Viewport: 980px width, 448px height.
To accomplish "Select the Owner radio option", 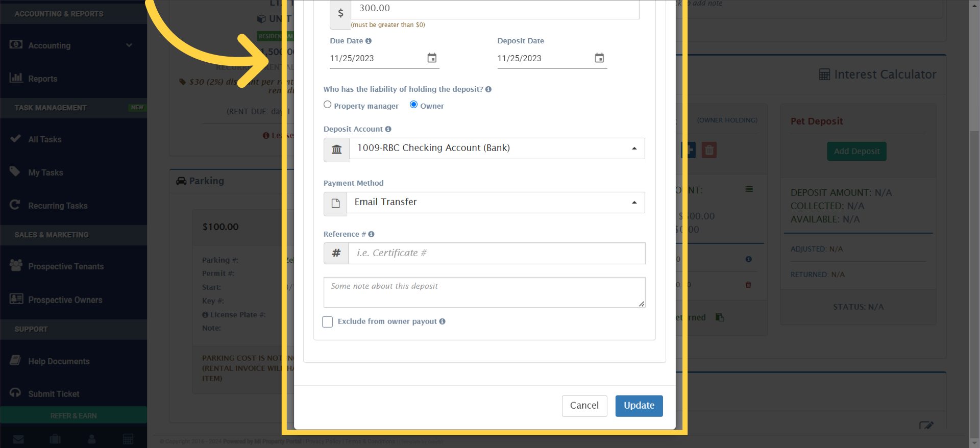I will pos(413,105).
